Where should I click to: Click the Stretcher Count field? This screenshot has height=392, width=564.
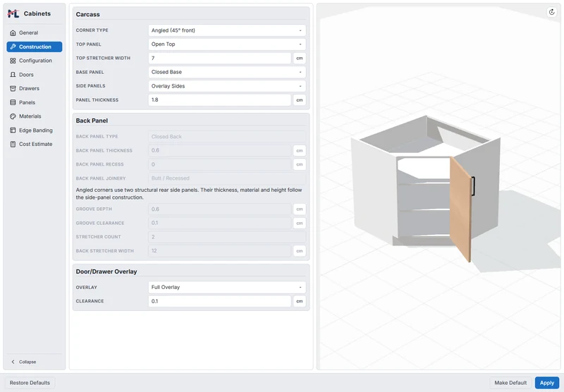(227, 237)
